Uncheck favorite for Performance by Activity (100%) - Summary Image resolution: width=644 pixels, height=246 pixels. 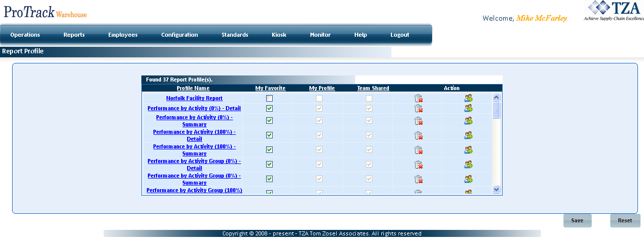pyautogui.click(x=270, y=150)
